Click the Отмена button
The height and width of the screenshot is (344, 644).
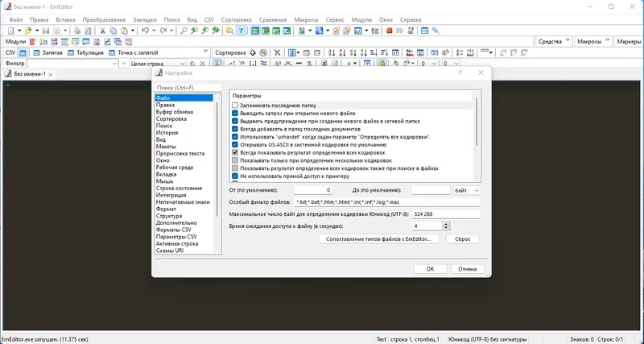[x=468, y=269]
